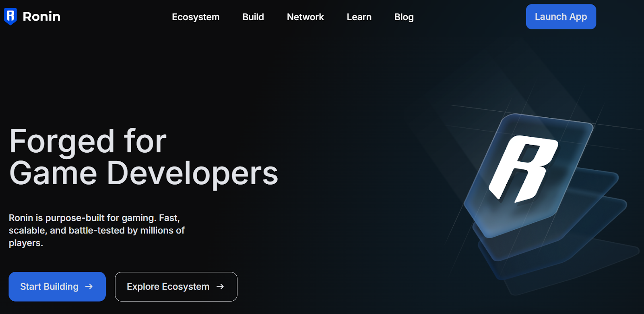Click the Explore Ecosystem button

pyautogui.click(x=176, y=287)
